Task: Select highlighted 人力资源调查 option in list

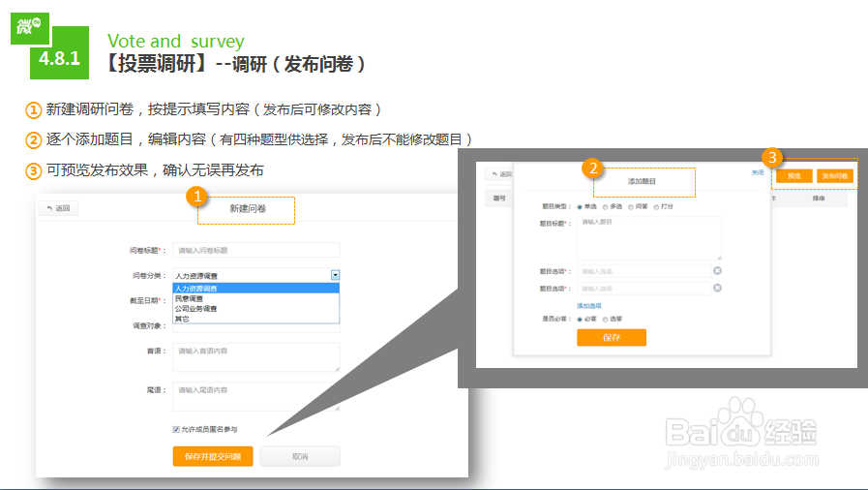Action: click(x=255, y=289)
